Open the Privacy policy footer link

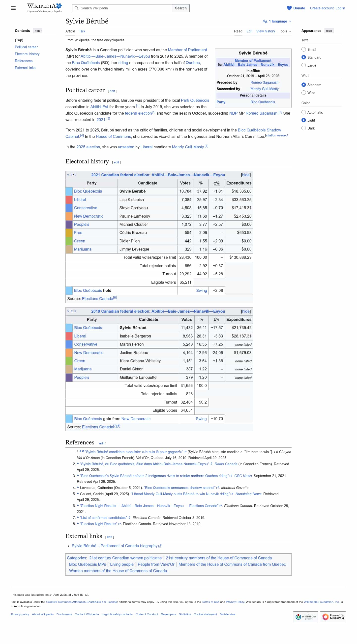(x=20, y=615)
